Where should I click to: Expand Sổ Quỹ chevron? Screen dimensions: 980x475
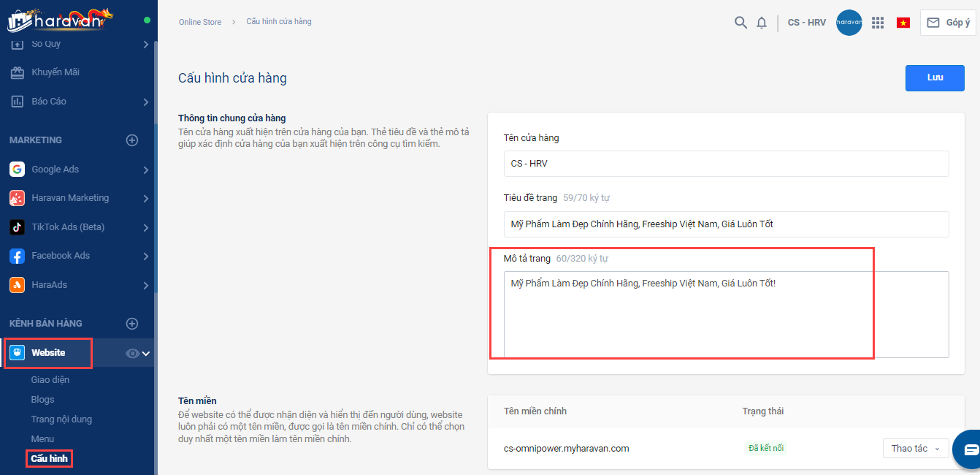click(146, 45)
